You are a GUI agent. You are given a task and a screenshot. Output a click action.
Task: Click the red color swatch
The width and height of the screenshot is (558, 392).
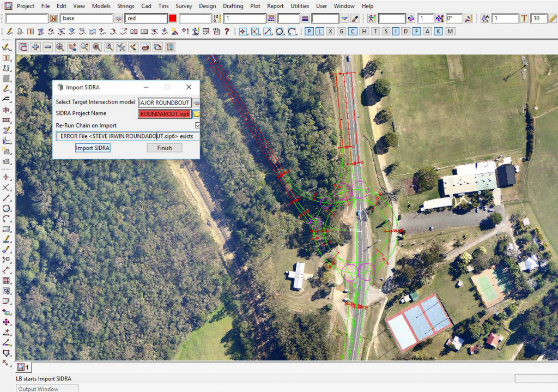[172, 19]
